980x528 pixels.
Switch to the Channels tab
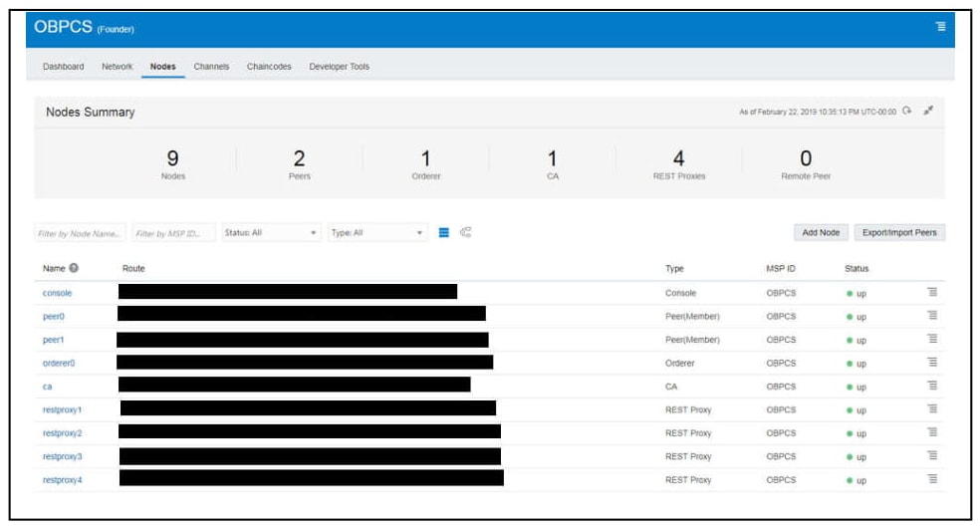point(211,66)
